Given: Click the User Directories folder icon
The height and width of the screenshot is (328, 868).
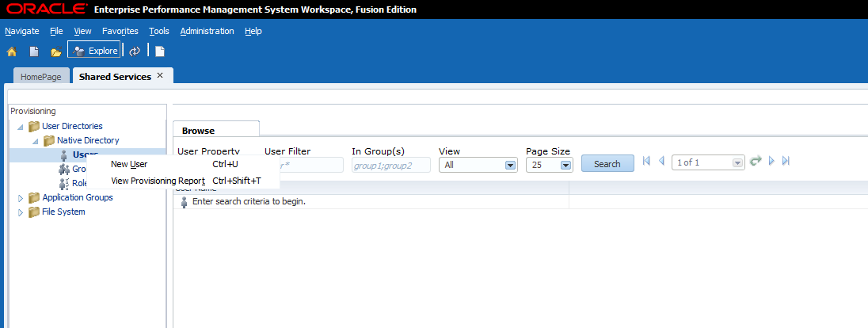Looking at the screenshot, I should [34, 126].
